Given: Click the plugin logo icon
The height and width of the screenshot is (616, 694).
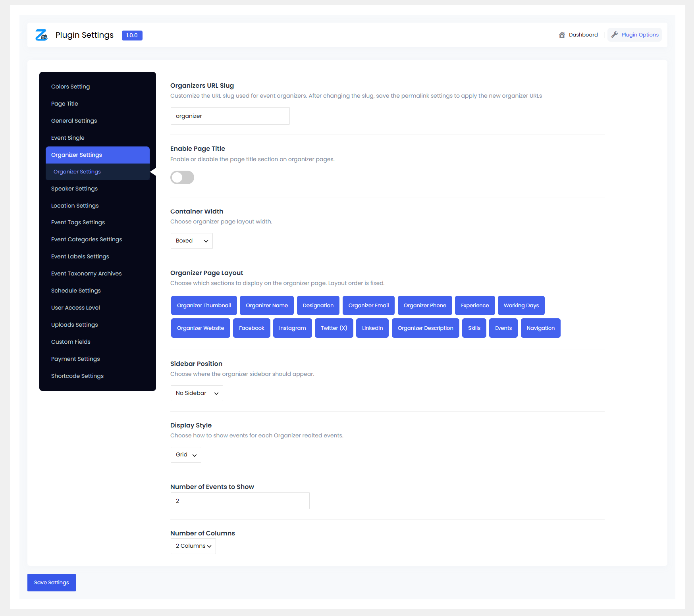Looking at the screenshot, I should [x=41, y=35].
